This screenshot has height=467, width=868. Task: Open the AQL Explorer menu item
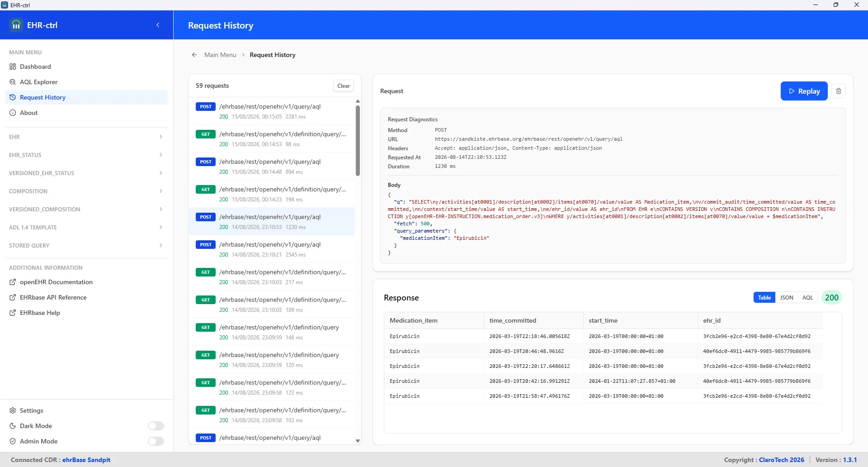click(x=86, y=82)
